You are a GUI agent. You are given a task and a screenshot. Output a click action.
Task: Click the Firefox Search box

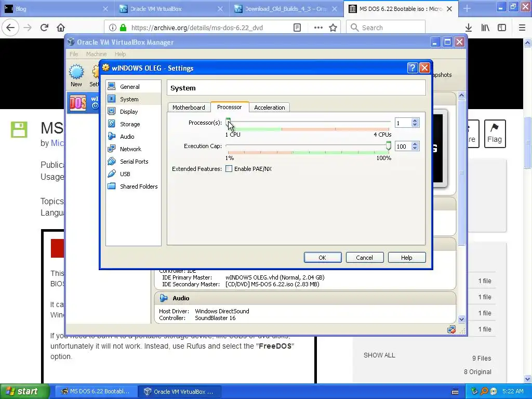tap(386, 28)
